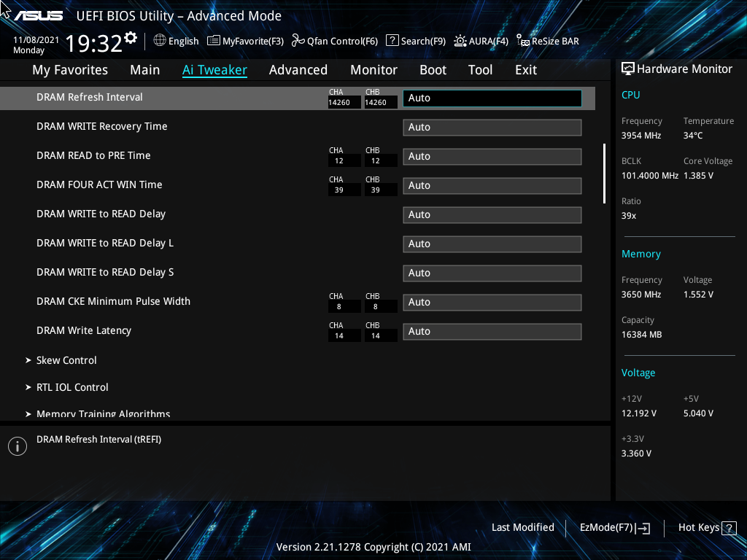Click EzMode(F7) label

(606, 528)
